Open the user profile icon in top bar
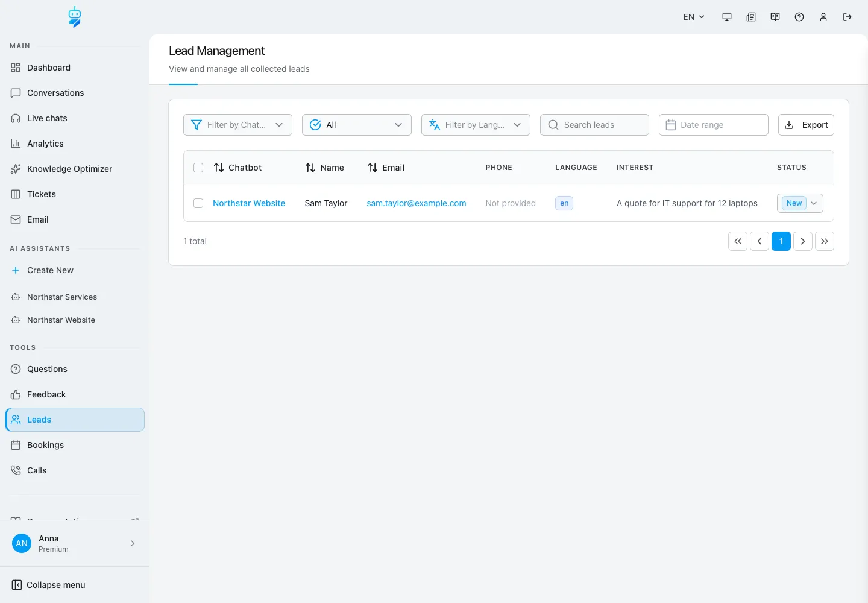The width and height of the screenshot is (868, 603). click(x=823, y=17)
